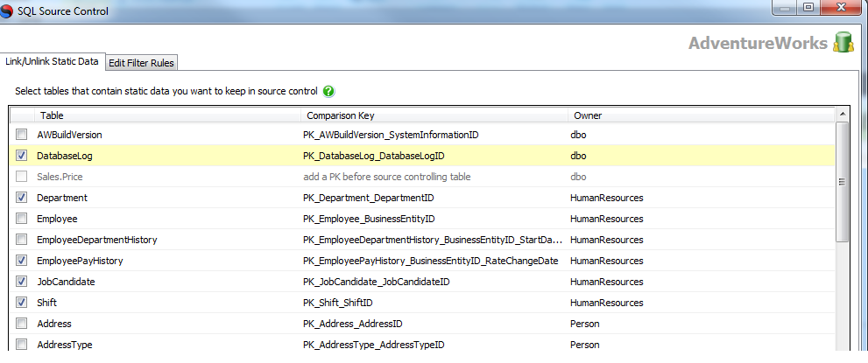Viewport: 868px width, 363px height.
Task: Check the AddressType table checkbox
Action: [22, 345]
